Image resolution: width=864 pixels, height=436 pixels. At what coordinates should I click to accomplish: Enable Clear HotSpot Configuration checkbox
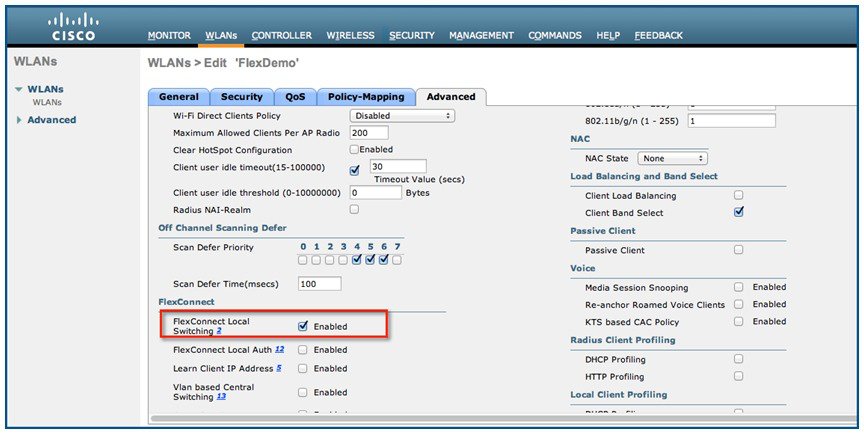354,149
